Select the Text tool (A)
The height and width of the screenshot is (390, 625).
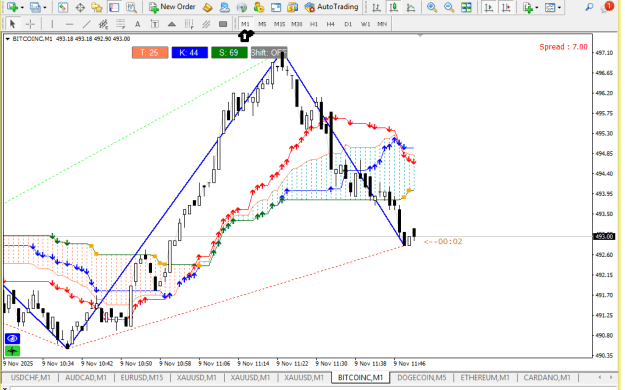[x=138, y=24]
